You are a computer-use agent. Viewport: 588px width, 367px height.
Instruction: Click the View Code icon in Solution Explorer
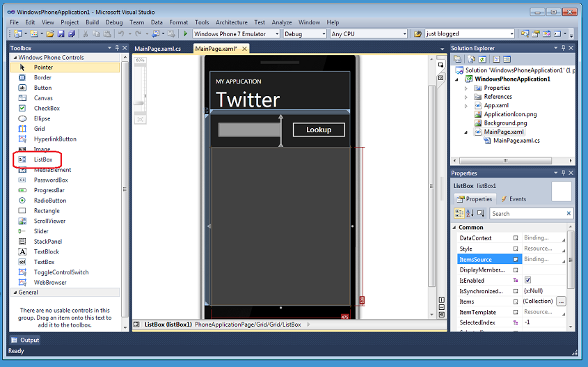click(x=496, y=59)
